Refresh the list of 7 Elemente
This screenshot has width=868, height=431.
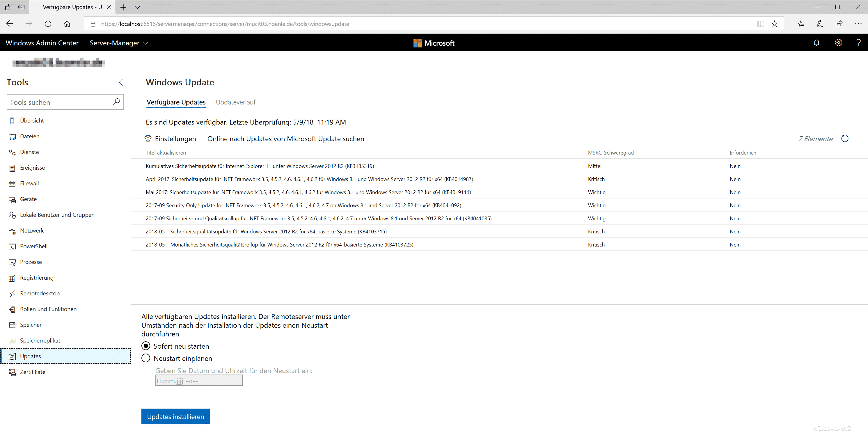(x=845, y=139)
